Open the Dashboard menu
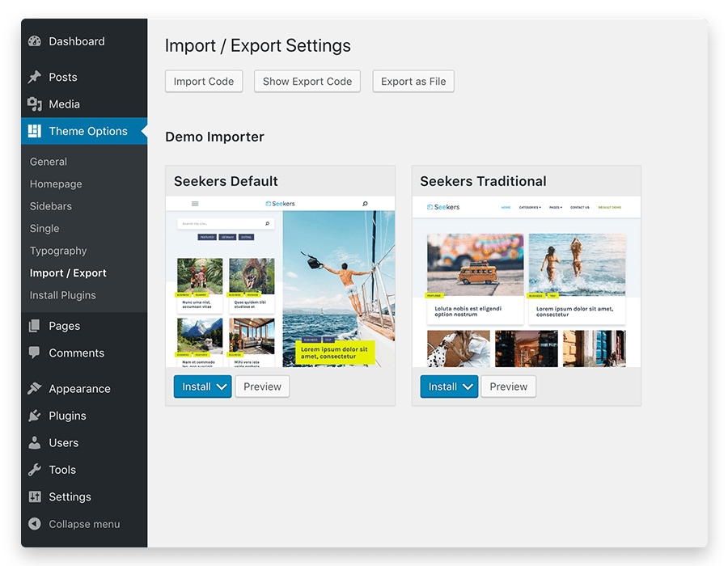 coord(84,41)
